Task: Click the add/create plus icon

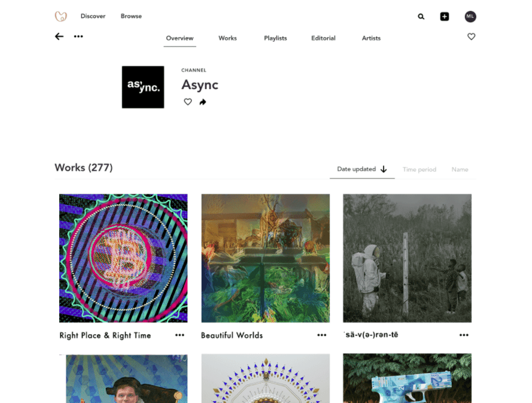Action: point(445,16)
